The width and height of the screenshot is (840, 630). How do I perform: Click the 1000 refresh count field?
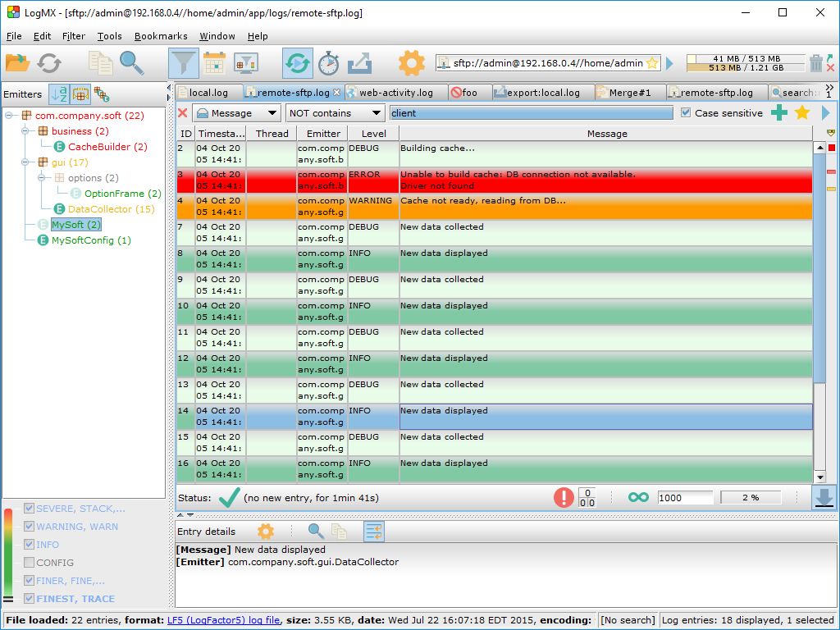pos(685,498)
